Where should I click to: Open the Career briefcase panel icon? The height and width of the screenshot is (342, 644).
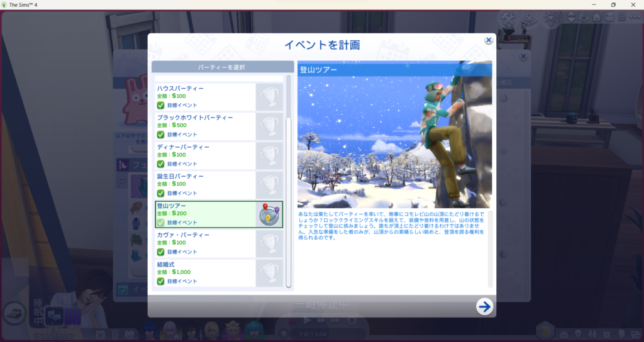click(563, 334)
